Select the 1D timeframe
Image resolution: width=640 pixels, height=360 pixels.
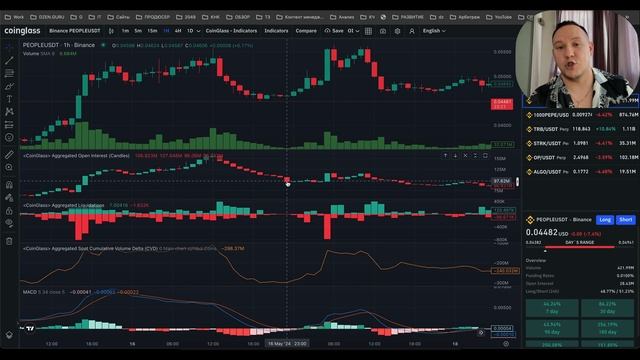click(190, 31)
